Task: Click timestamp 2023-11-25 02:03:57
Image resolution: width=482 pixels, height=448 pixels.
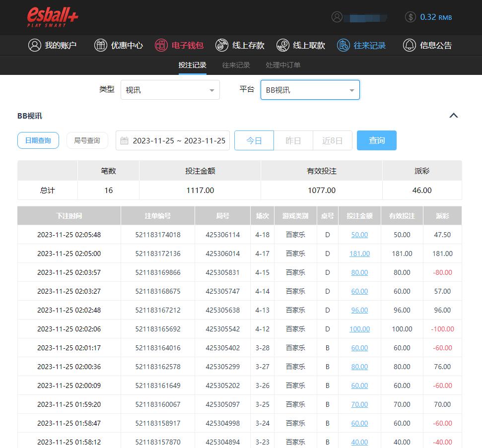Action: 69,272
